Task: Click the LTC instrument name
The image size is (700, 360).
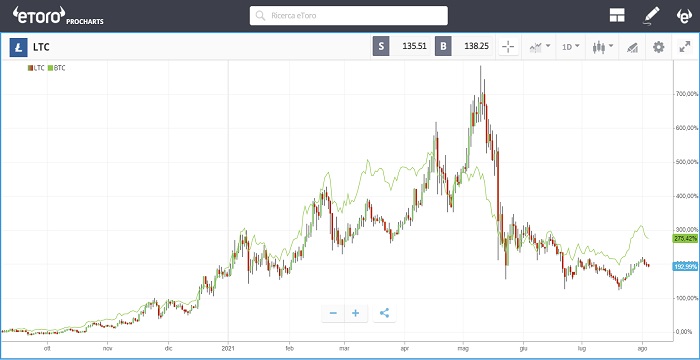Action: (x=41, y=47)
